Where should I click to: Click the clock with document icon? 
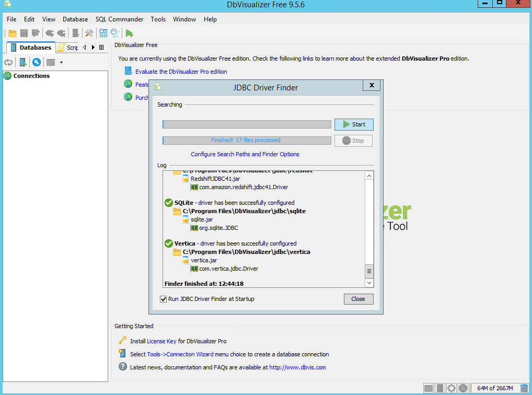pos(114,33)
